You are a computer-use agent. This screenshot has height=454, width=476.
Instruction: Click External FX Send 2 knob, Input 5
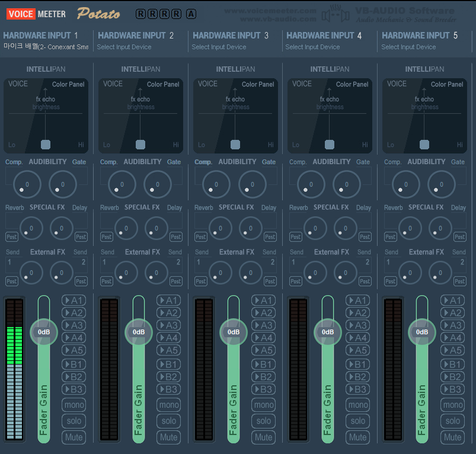(x=440, y=273)
